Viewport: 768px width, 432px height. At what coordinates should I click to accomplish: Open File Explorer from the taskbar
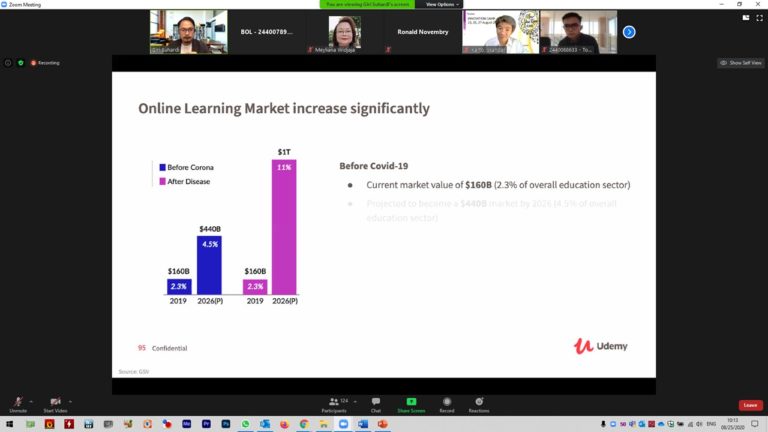[x=324, y=424]
